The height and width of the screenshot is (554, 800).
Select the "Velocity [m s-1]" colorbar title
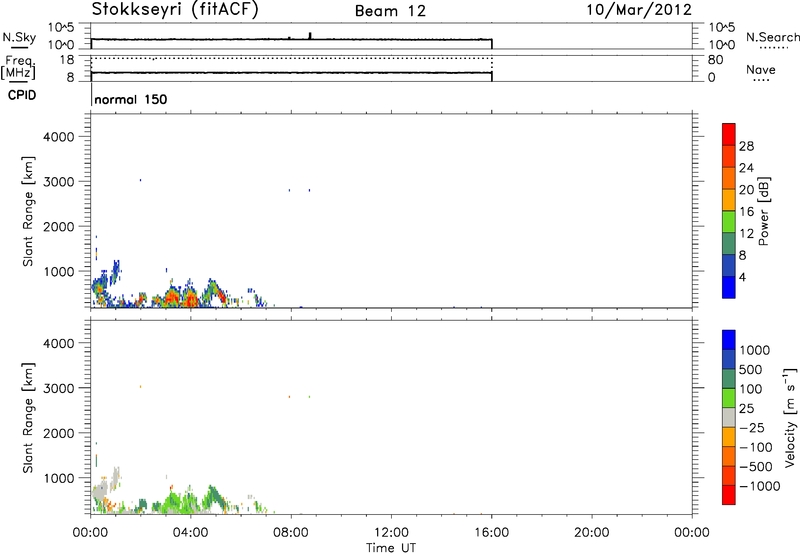[x=791, y=417]
